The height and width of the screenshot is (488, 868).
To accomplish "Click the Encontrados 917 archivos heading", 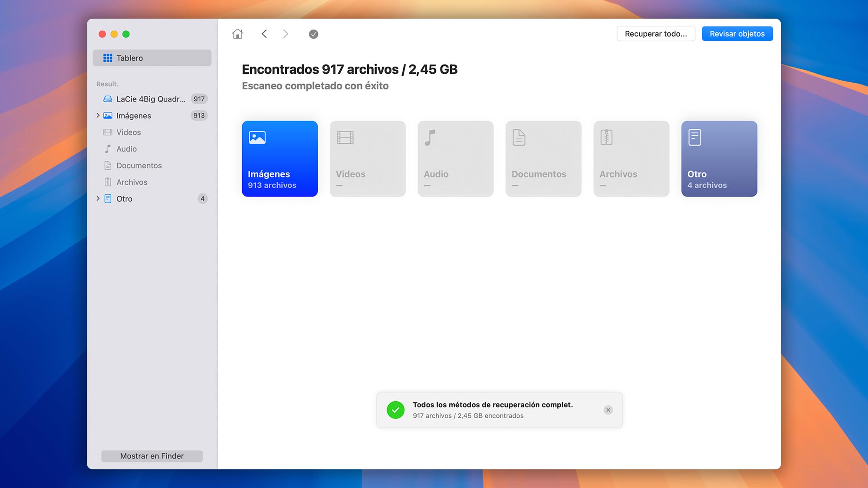I will [350, 69].
